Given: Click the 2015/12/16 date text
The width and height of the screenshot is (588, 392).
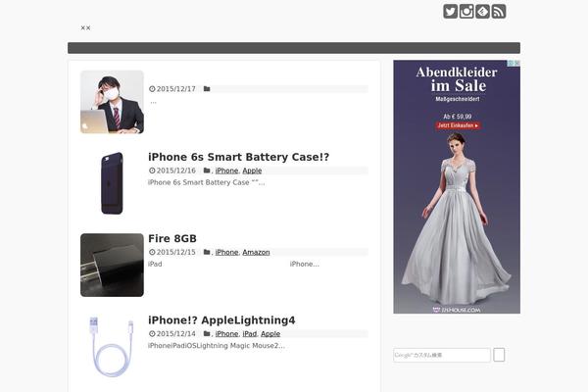Looking at the screenshot, I should tap(175, 171).
